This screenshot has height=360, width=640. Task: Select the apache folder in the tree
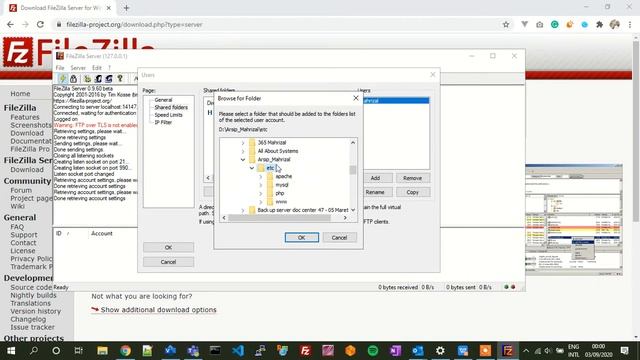pos(284,176)
